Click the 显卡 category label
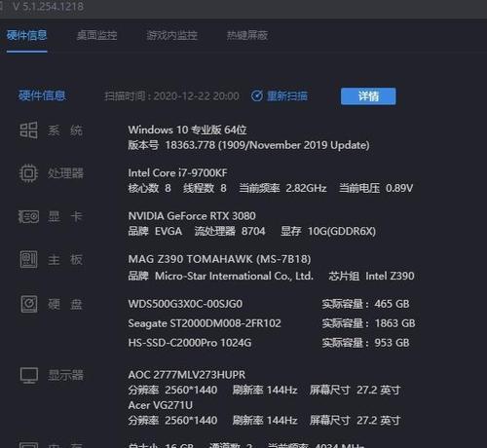Image resolution: width=487 pixels, height=448 pixels. click(65, 216)
